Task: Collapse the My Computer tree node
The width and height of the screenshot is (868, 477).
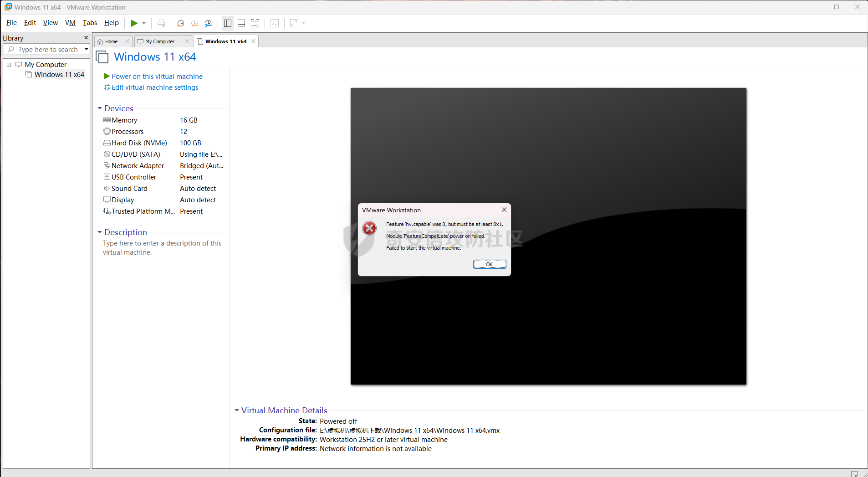Action: point(9,65)
